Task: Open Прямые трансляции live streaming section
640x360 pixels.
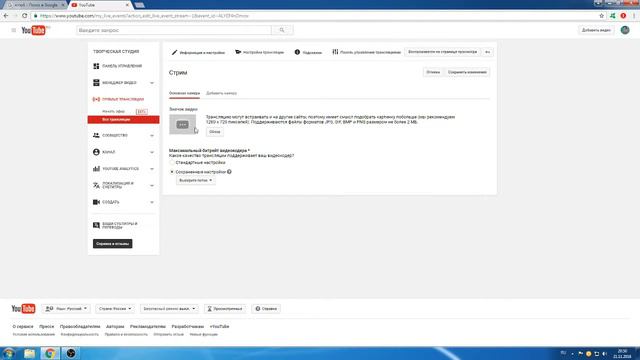Action: pos(123,99)
